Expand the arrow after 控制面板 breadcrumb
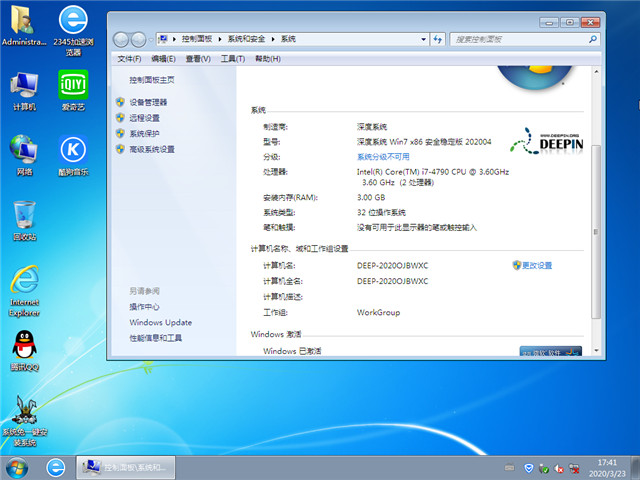Screen dimensions: 640x480 [x=220, y=39]
